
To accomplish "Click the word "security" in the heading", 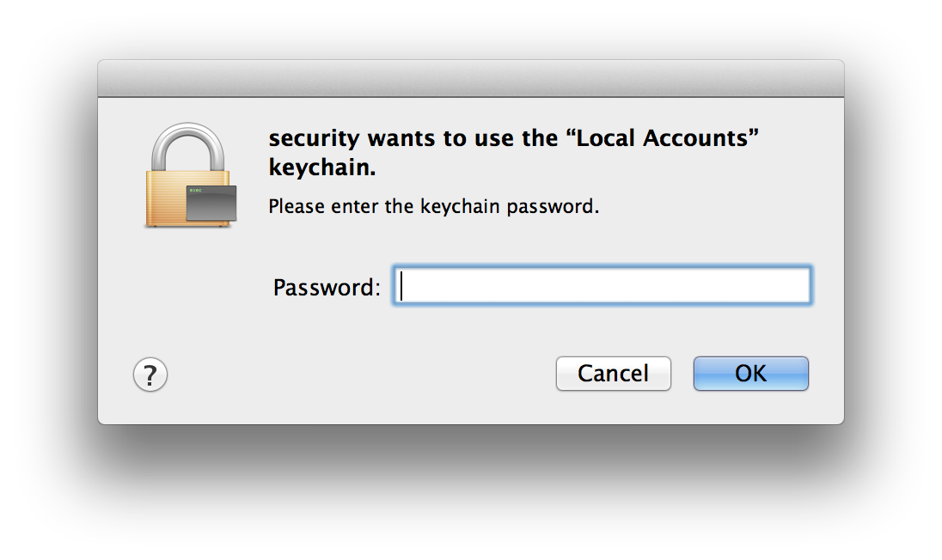I will tap(314, 139).
